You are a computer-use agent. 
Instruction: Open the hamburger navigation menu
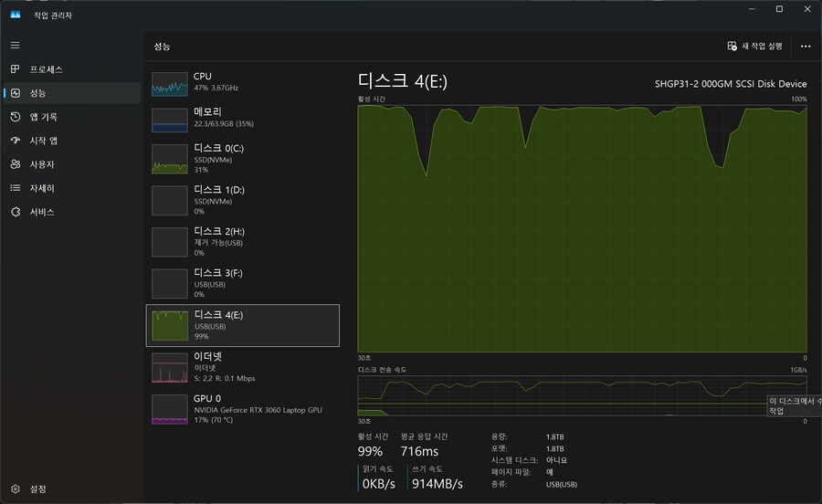point(16,45)
